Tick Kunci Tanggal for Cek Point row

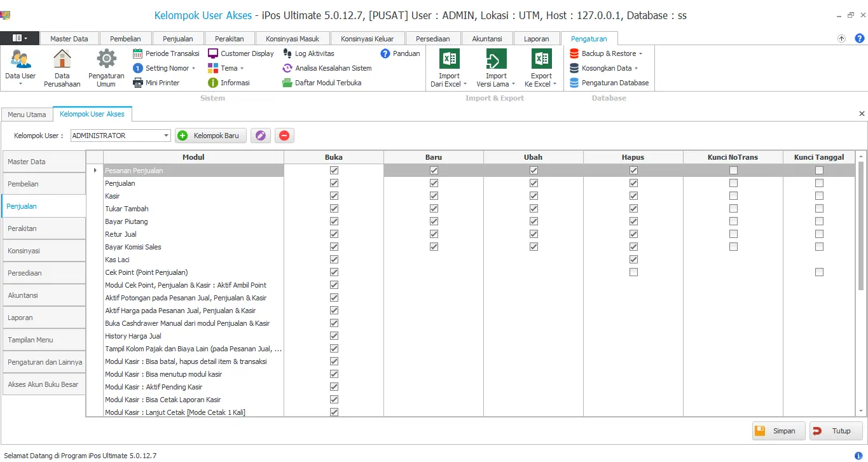click(x=819, y=272)
